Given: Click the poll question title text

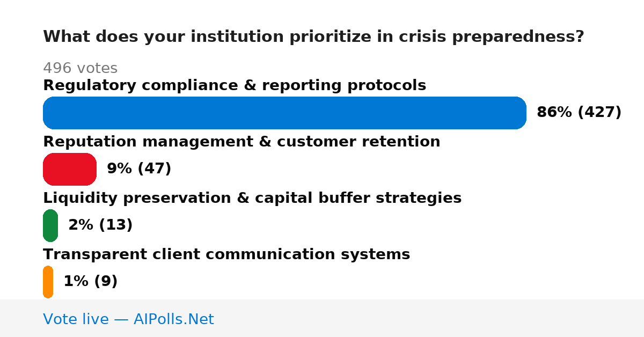Looking at the screenshot, I should (313, 37).
